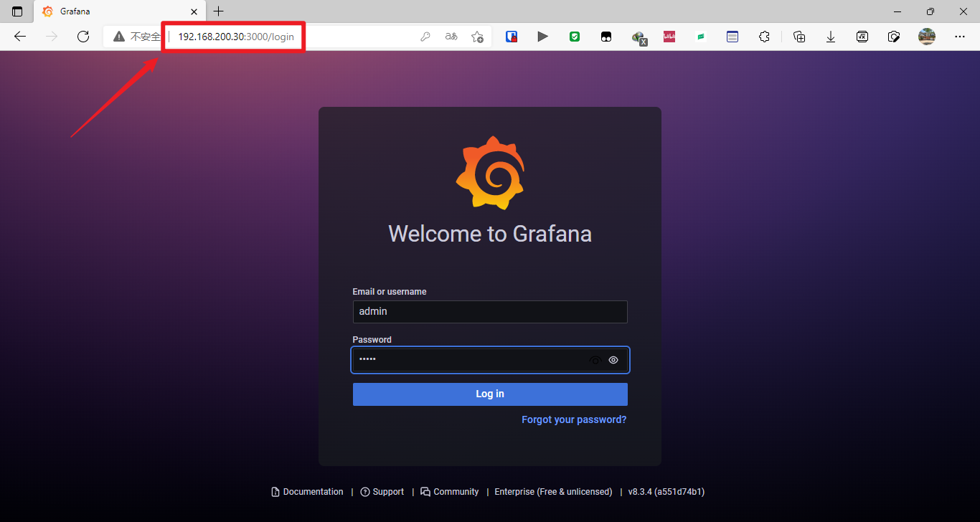Click the small green tag extension icon

[x=701, y=37]
